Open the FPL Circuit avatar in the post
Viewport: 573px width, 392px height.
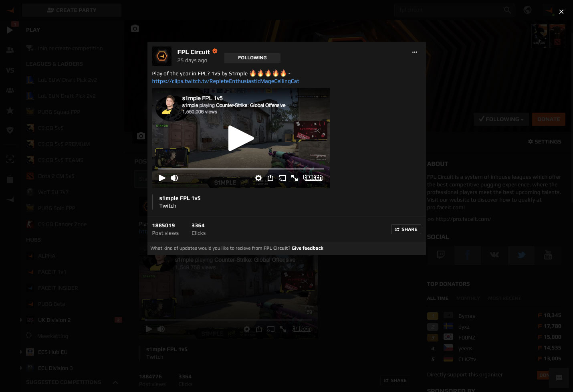pos(162,56)
